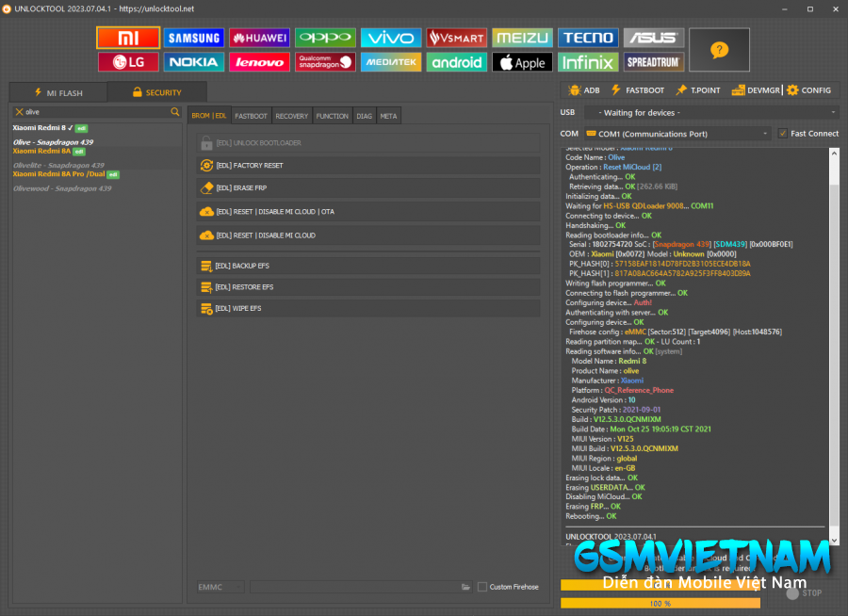Click [EDL] UNLOCK BOOTLOADER button

[x=368, y=143]
